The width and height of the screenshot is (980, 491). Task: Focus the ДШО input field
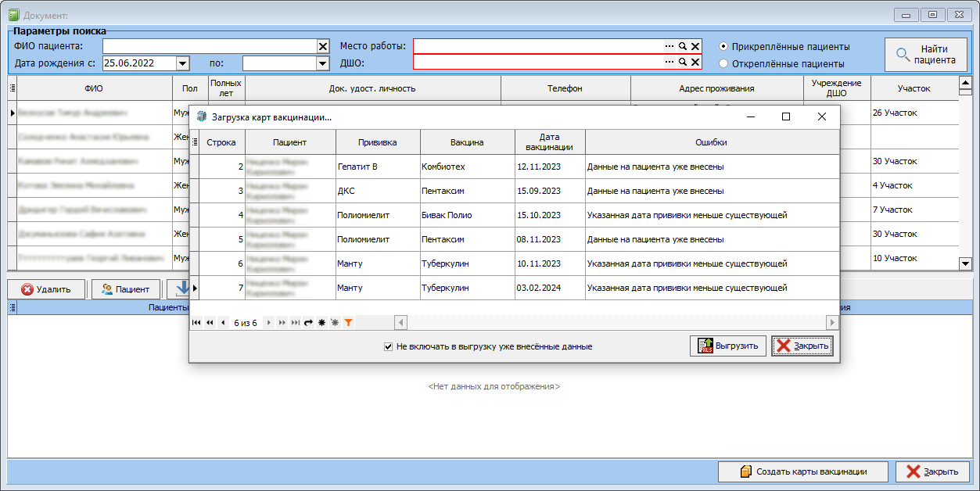pyautogui.click(x=538, y=62)
